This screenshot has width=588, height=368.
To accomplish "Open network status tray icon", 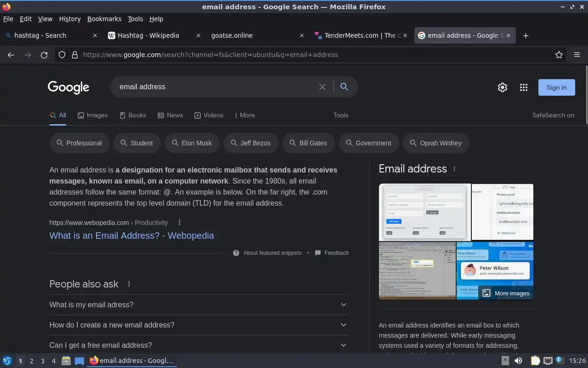I will click(548, 361).
